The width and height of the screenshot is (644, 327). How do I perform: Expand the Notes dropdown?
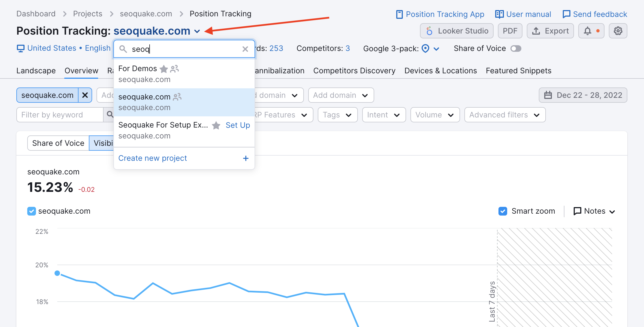click(x=612, y=212)
